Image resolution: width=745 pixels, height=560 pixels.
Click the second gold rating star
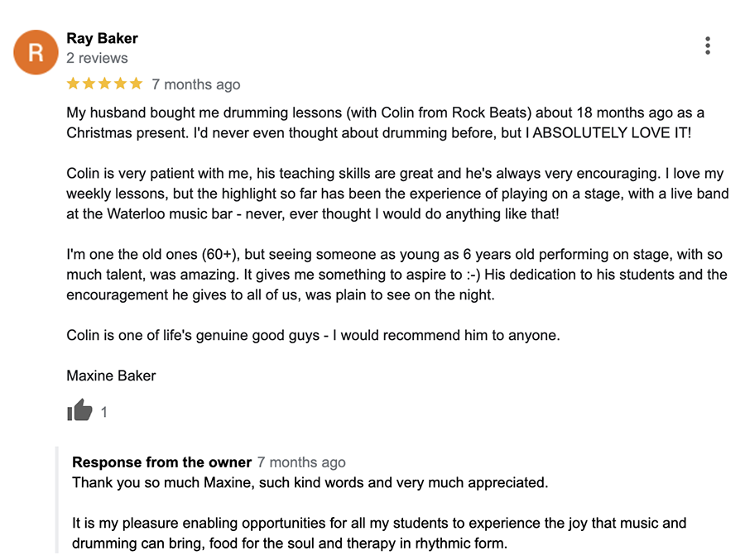tap(89, 84)
